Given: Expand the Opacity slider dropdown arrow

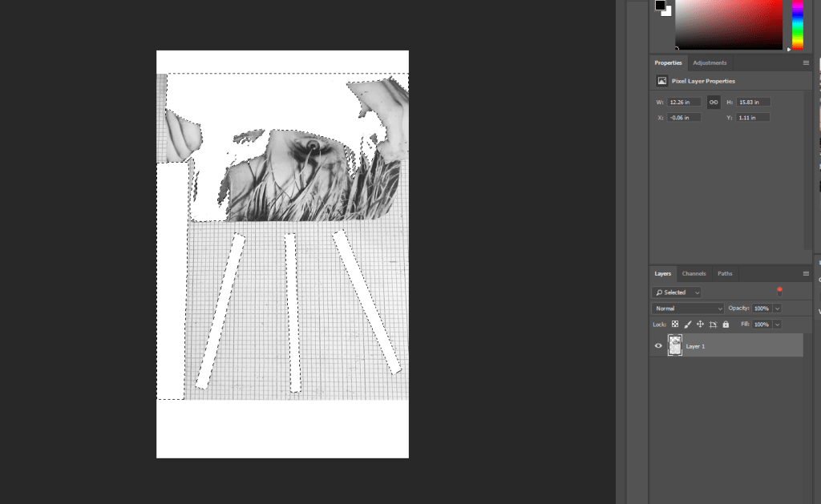Looking at the screenshot, I should (x=777, y=308).
